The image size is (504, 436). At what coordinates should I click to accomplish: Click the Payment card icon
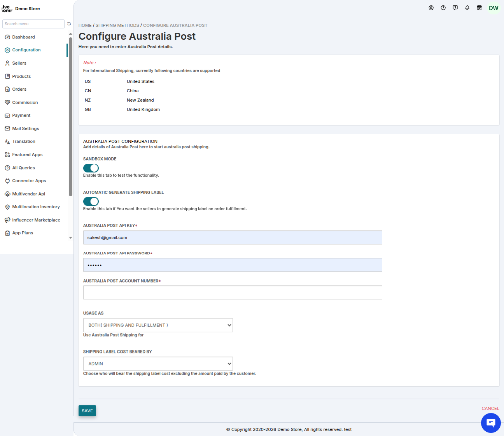tap(7, 116)
